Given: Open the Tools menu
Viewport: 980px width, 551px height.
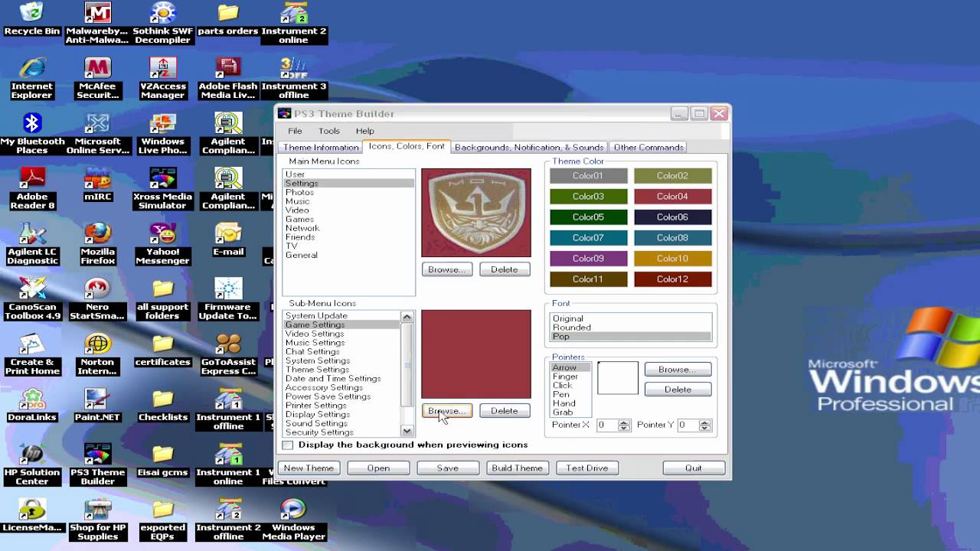Looking at the screenshot, I should click(x=328, y=131).
